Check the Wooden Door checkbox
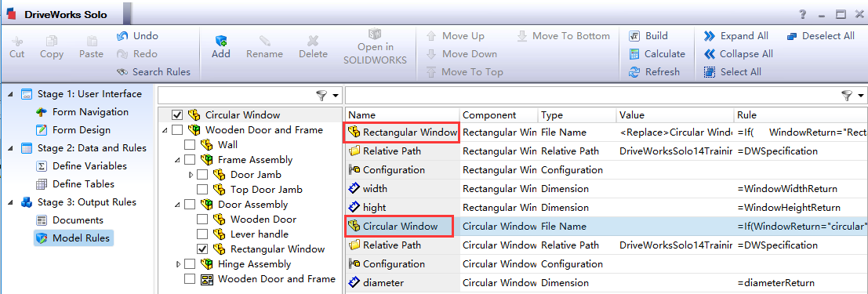Viewport: 868px width, 294px height. click(x=202, y=220)
